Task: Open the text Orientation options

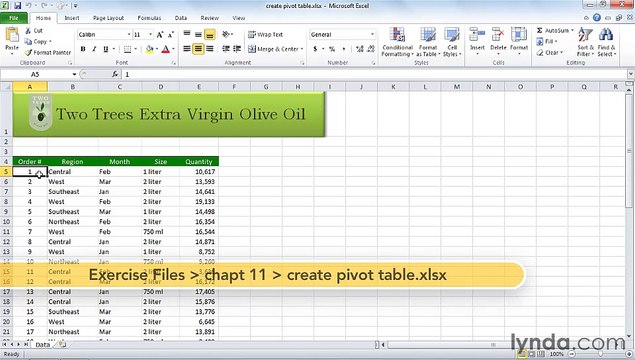Action: (227, 34)
